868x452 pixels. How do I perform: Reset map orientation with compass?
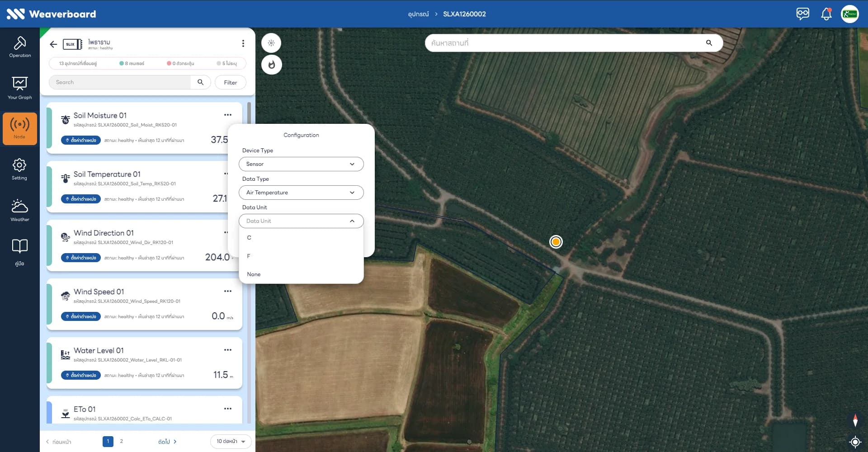click(855, 420)
